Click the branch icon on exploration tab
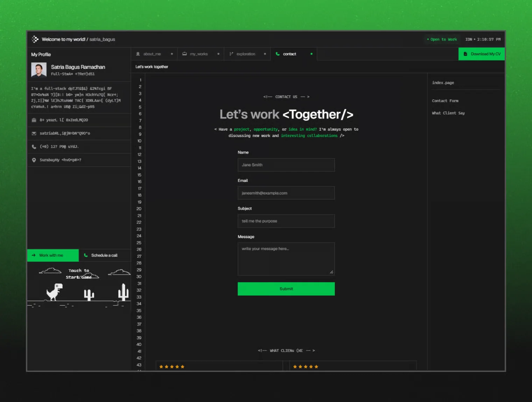This screenshot has width=532, height=402. [x=231, y=54]
